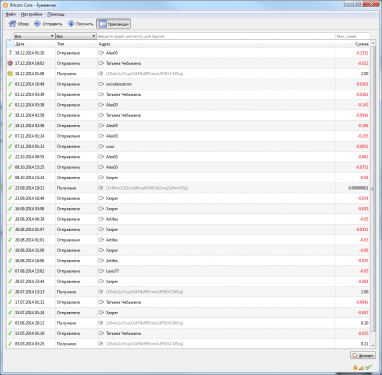Open the Помощь menu
This screenshot has height=375, width=382.
[x=56, y=14]
